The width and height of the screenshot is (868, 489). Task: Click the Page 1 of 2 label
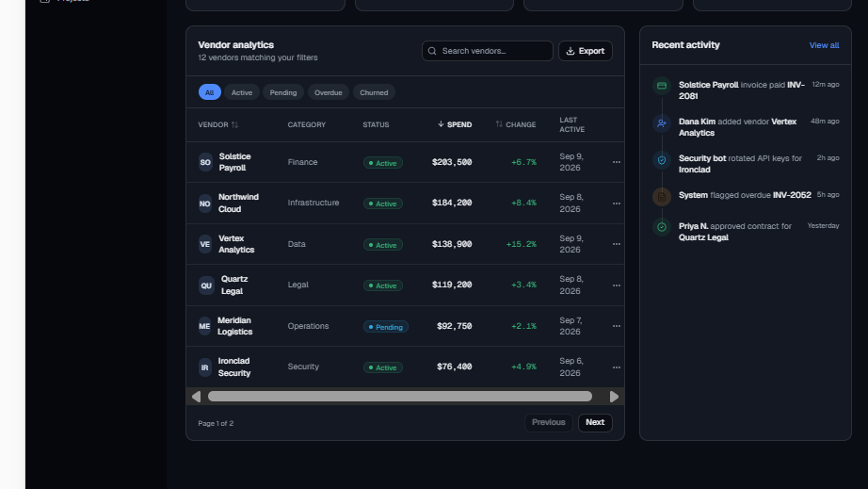click(x=216, y=423)
